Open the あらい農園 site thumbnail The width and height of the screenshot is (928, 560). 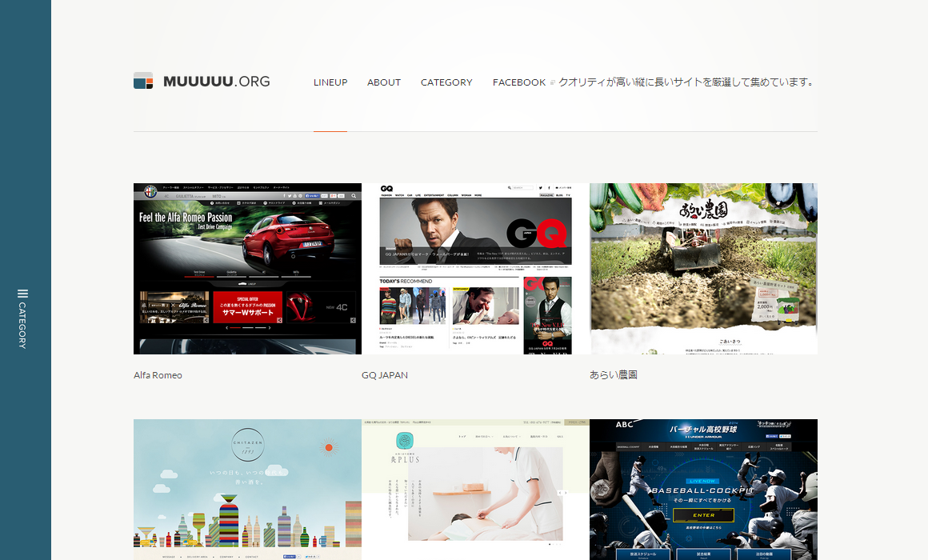click(x=703, y=269)
